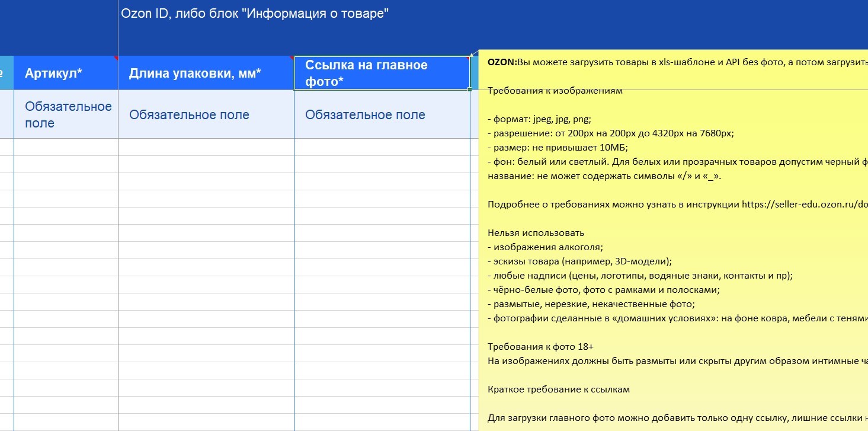
Task: Click the line '- размер: не привышает 10МБ;'
Action: [x=557, y=148]
